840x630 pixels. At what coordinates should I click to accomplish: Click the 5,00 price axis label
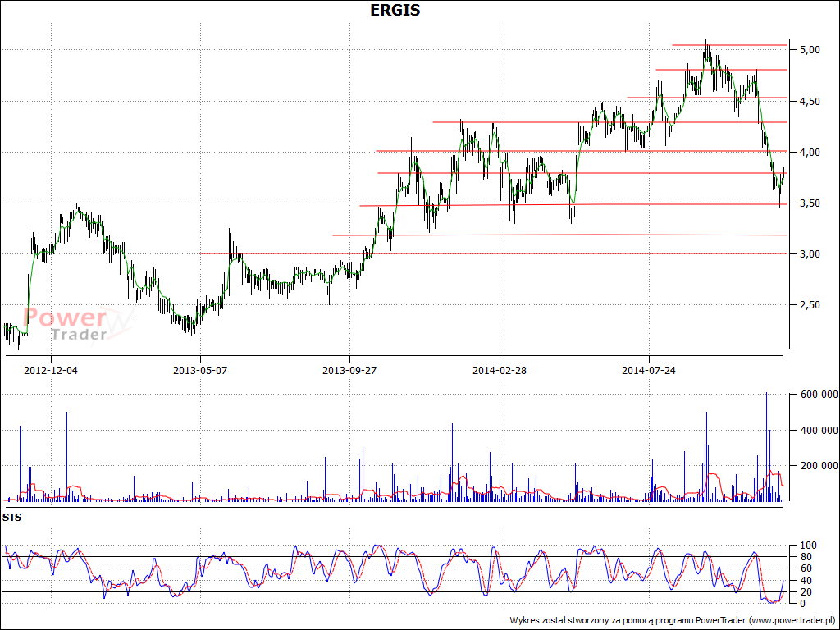(810, 50)
